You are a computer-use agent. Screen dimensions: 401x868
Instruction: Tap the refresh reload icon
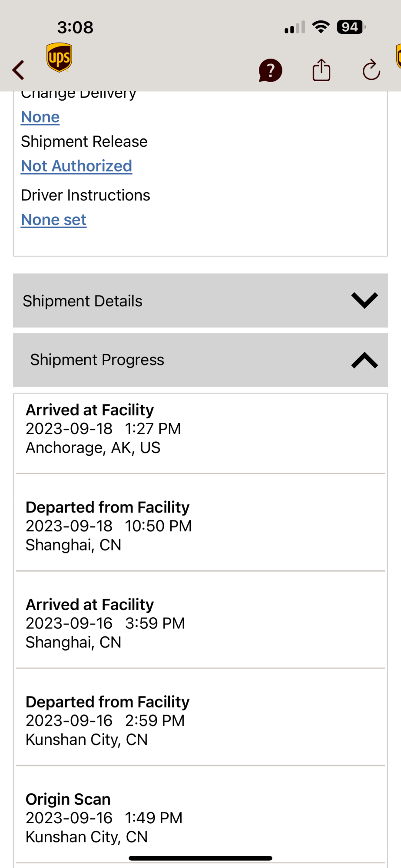tap(371, 70)
